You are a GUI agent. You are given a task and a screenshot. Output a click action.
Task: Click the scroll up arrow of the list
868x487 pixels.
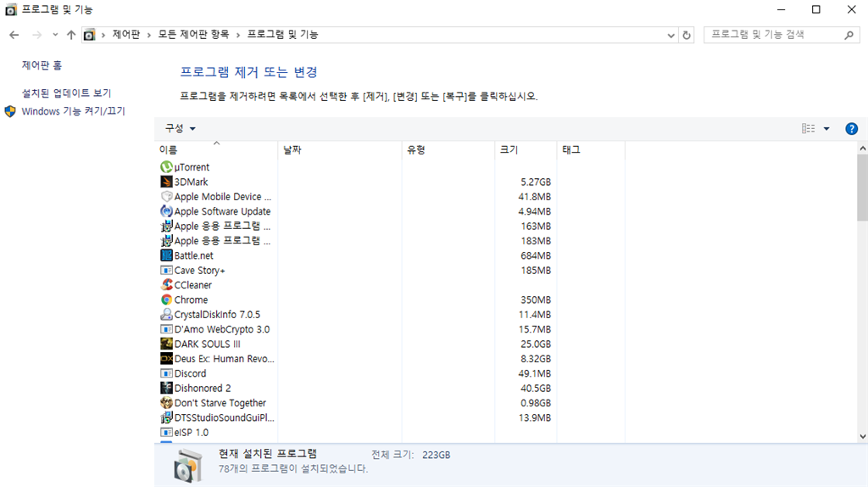[862, 148]
